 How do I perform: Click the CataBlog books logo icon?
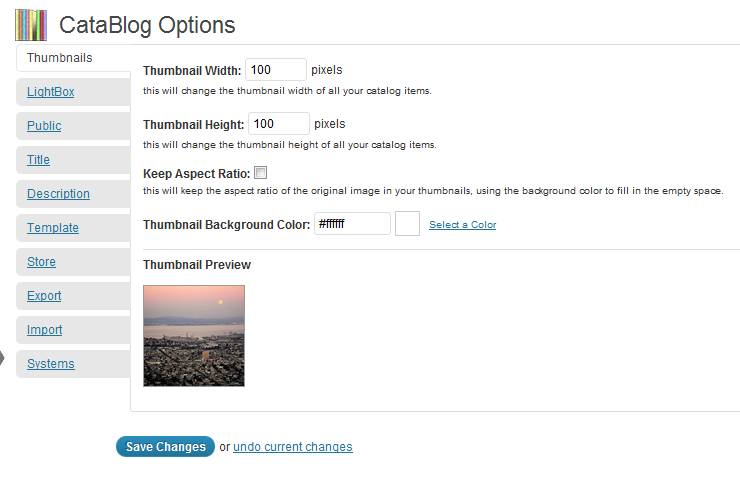(x=32, y=24)
